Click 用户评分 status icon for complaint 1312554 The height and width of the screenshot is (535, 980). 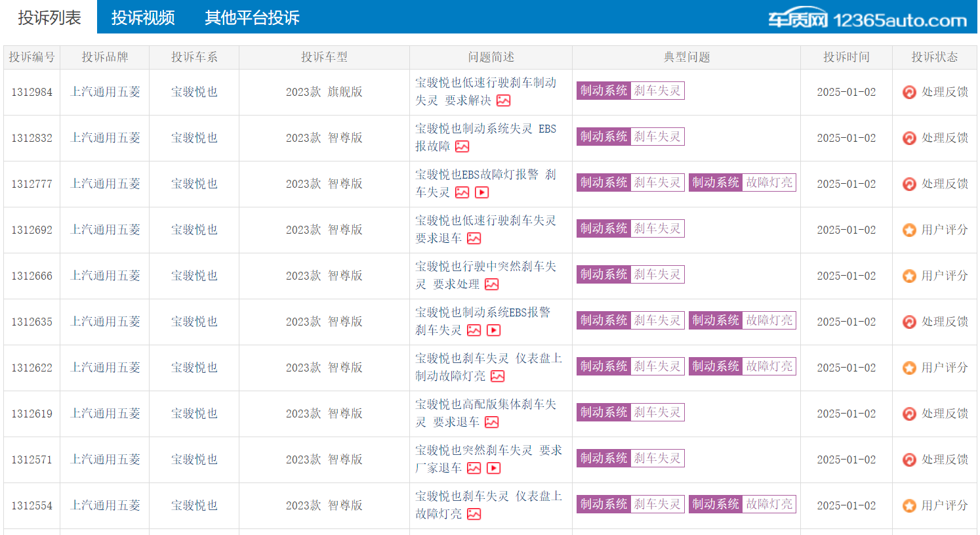tap(909, 505)
